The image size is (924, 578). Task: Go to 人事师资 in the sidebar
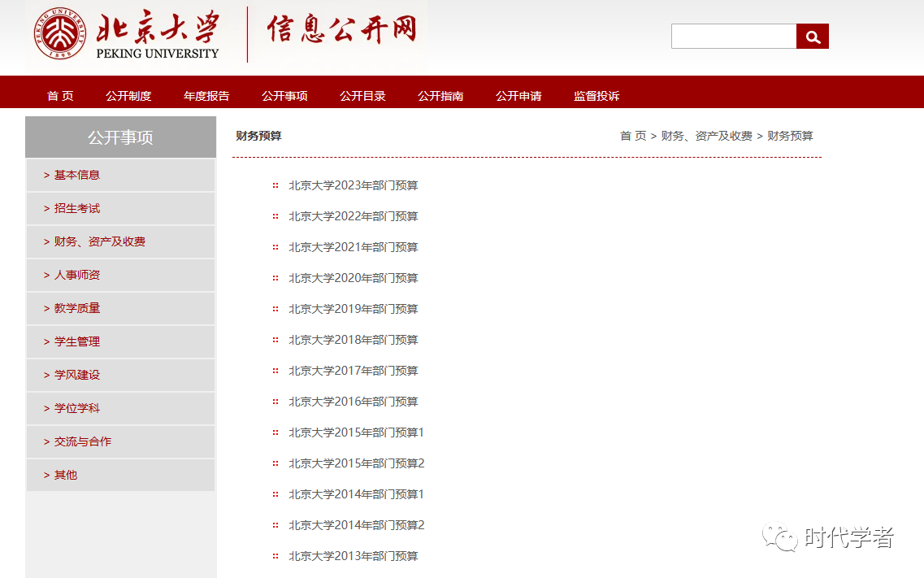[x=120, y=275]
